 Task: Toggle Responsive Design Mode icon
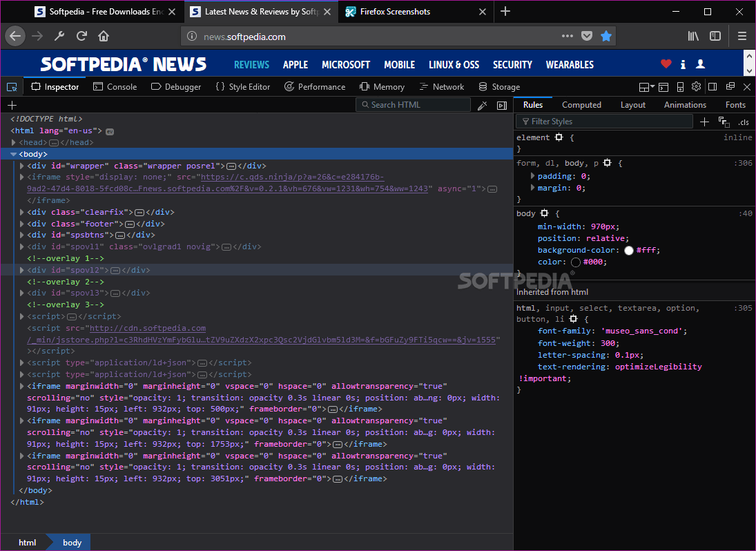coord(680,87)
